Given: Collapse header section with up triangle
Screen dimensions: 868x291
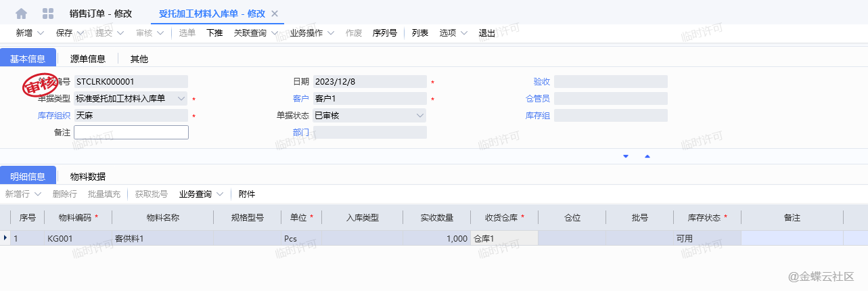Looking at the screenshot, I should coord(647,156).
